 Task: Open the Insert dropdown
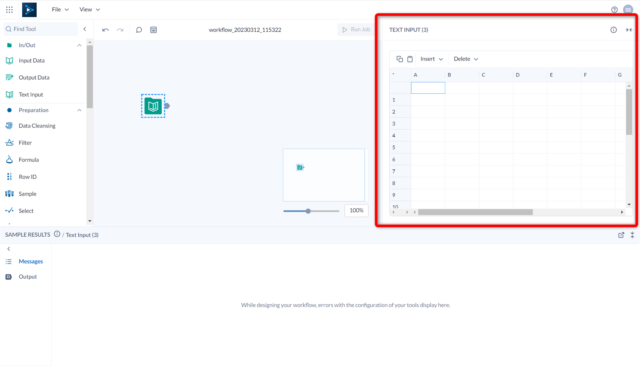coord(431,59)
